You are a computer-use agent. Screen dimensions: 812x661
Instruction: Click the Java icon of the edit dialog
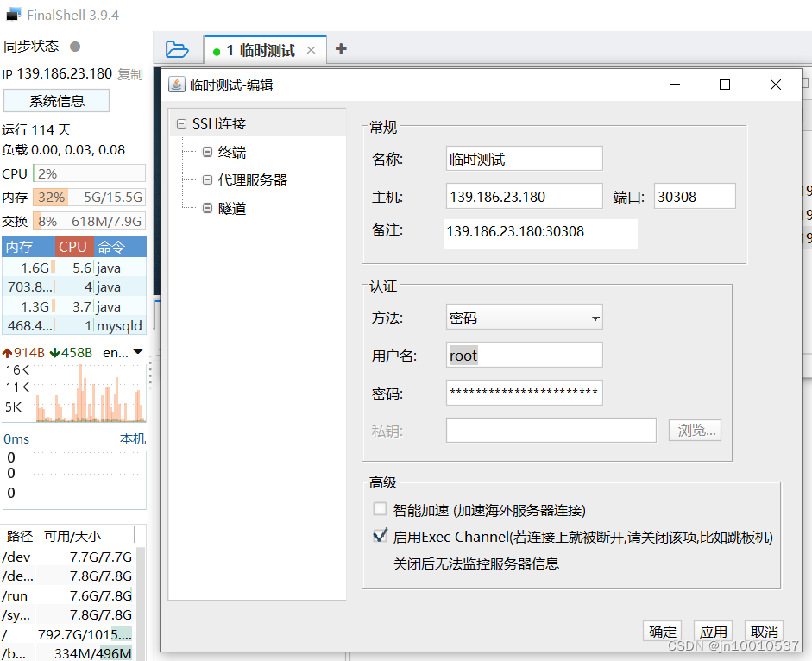coord(177,85)
